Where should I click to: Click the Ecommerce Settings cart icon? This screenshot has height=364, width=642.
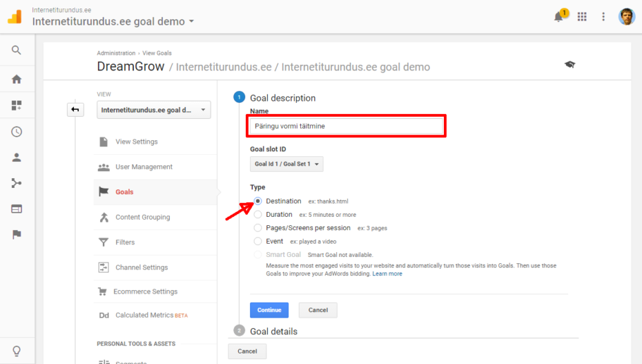[x=102, y=291]
